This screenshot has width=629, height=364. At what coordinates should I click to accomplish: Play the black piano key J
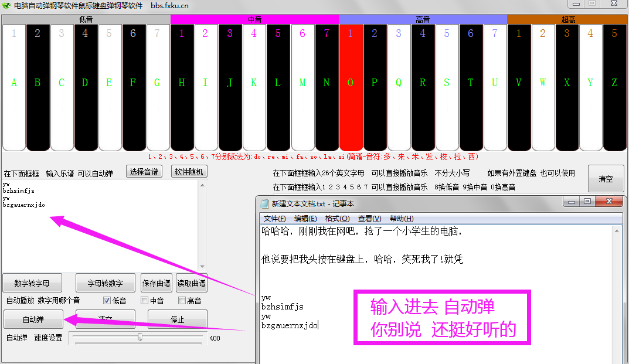pyautogui.click(x=230, y=87)
